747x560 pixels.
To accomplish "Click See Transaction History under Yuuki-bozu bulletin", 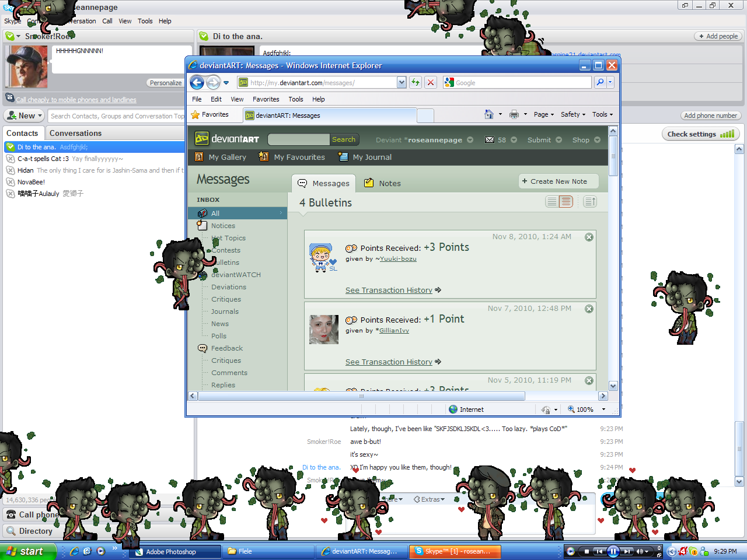I will pos(389,290).
